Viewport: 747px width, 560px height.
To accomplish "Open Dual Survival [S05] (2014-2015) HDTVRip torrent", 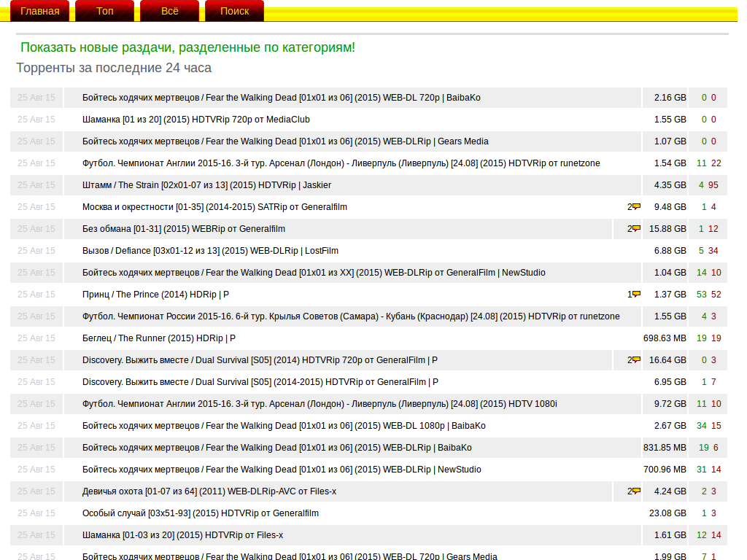I will [260, 382].
